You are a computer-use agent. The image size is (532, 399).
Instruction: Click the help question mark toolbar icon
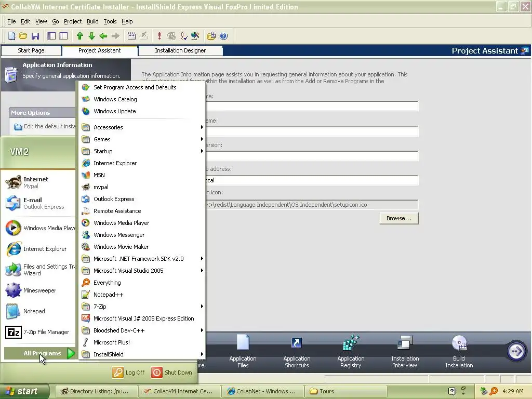click(223, 36)
